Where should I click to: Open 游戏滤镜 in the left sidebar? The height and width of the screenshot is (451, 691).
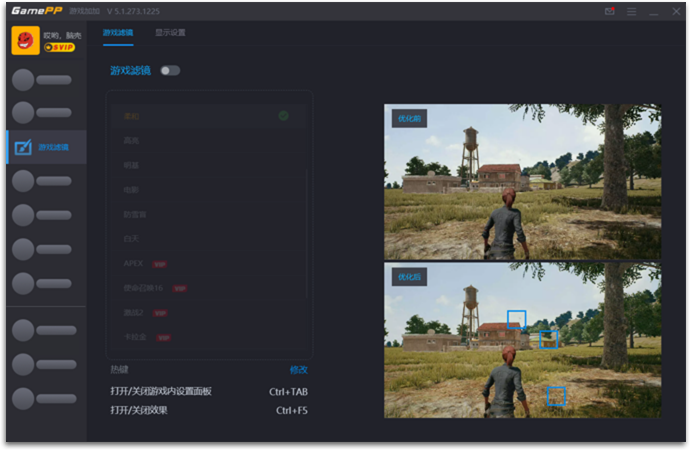point(47,147)
